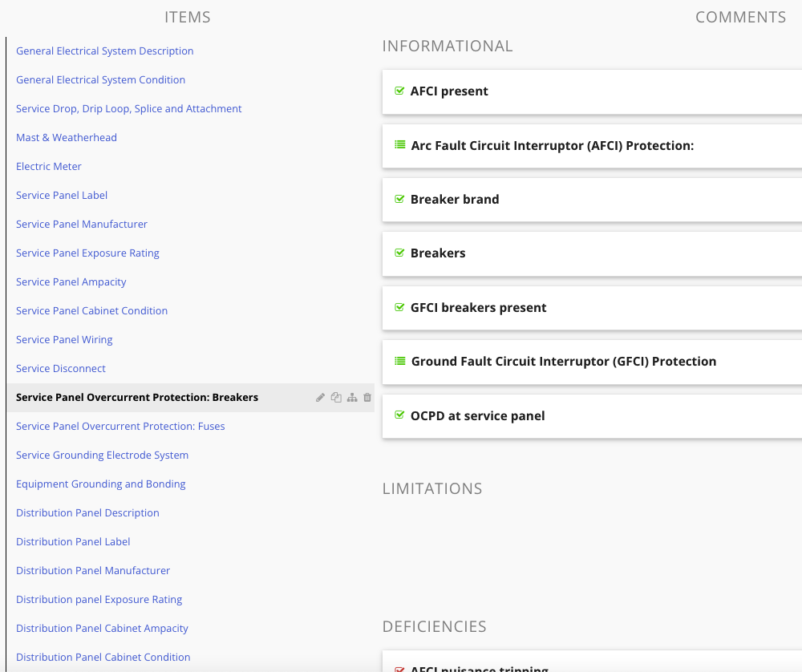
Task: Select Distribution Panel Description item
Action: [x=87, y=513]
